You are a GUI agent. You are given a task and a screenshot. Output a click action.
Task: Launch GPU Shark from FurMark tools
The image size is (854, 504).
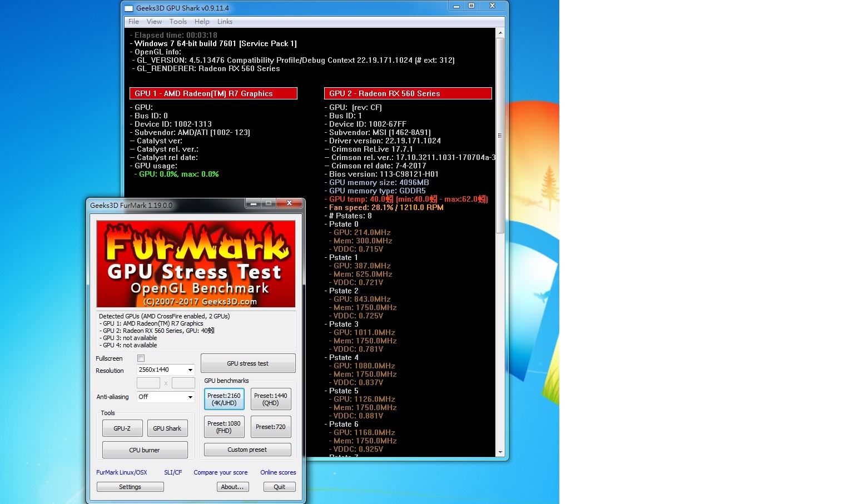(167, 428)
